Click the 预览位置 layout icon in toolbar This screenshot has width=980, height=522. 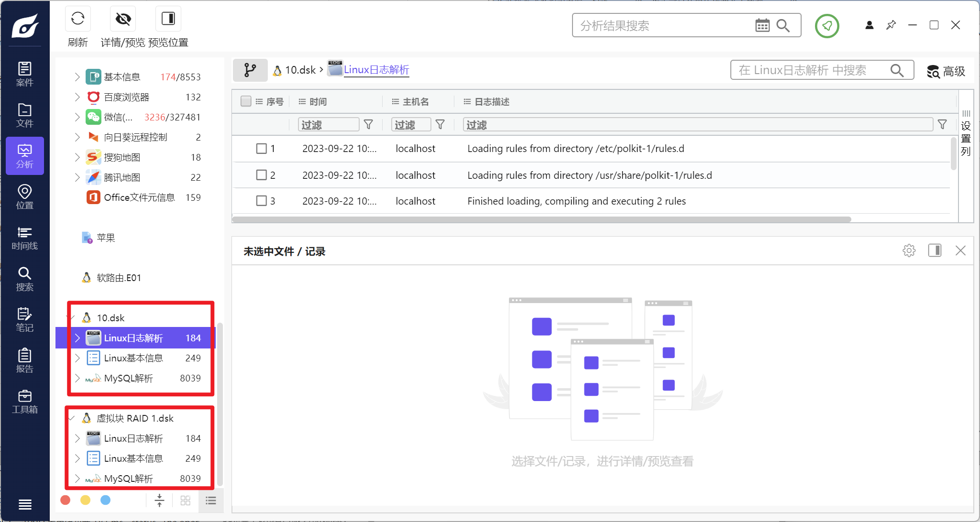point(168,19)
